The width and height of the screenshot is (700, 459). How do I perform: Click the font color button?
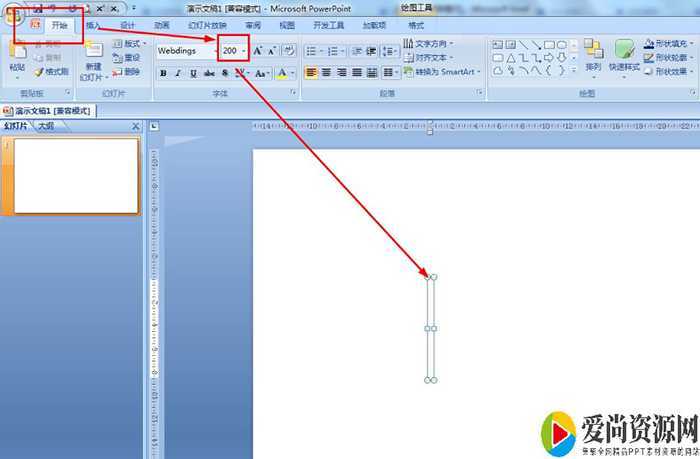point(283,73)
